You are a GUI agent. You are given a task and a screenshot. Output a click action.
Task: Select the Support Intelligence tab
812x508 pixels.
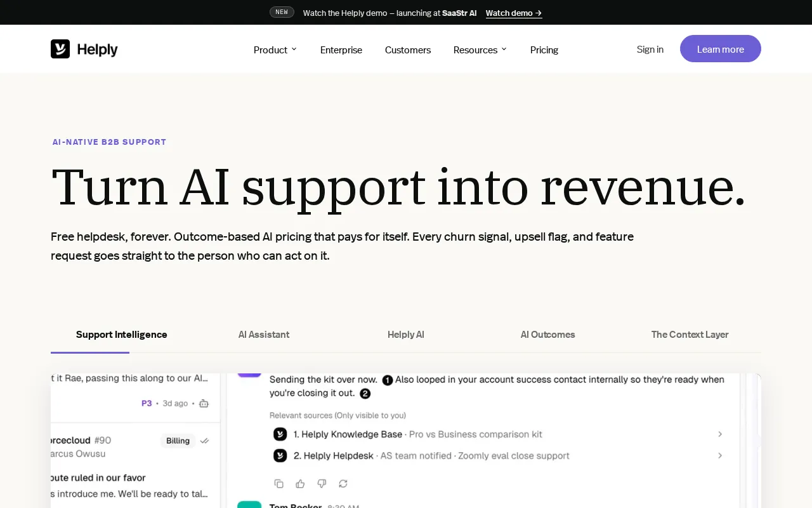click(122, 335)
